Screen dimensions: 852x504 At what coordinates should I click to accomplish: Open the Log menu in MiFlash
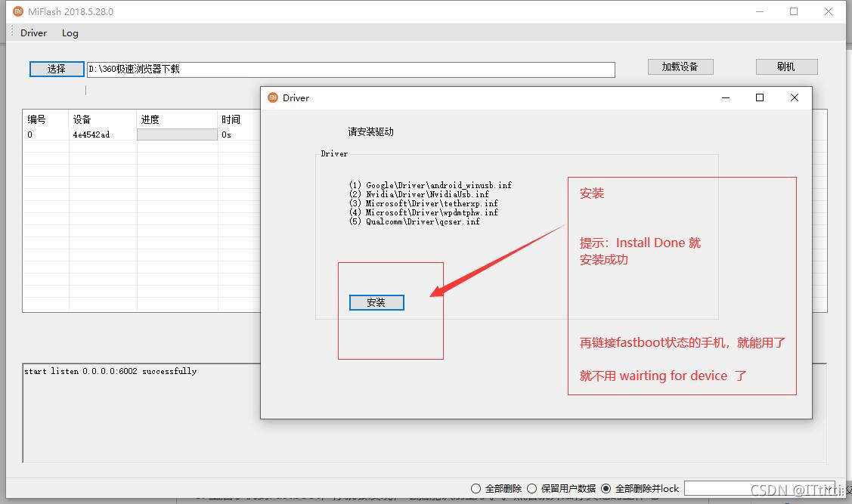(70, 33)
